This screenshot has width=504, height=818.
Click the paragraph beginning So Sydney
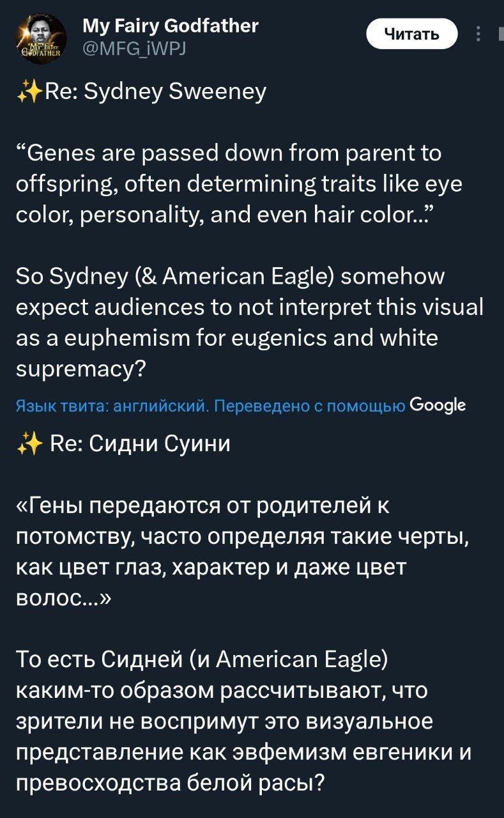point(250,322)
